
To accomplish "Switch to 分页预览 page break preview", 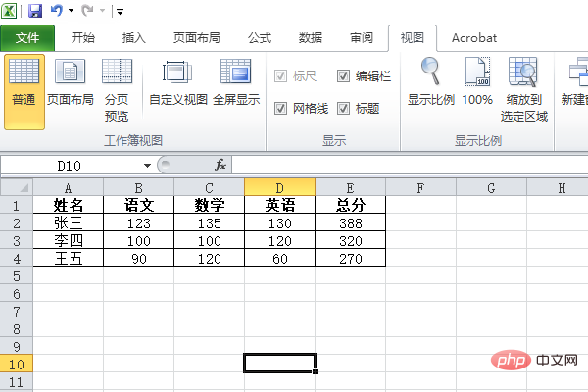I will pyautogui.click(x=117, y=90).
